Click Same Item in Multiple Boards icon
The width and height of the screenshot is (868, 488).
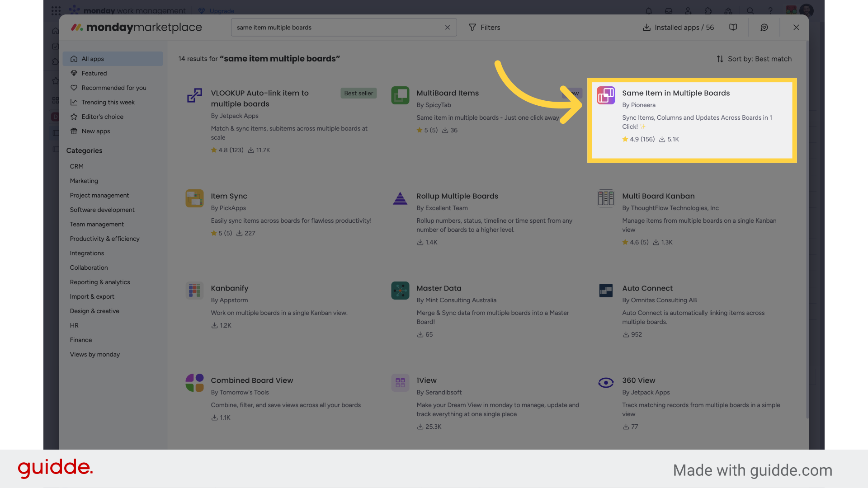click(606, 95)
